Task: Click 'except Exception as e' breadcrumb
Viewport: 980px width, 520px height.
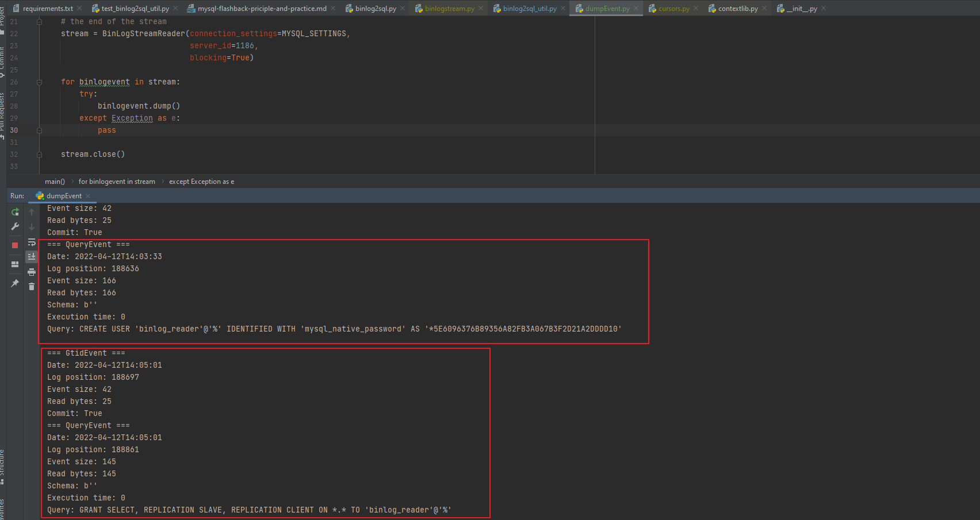Action: [201, 182]
